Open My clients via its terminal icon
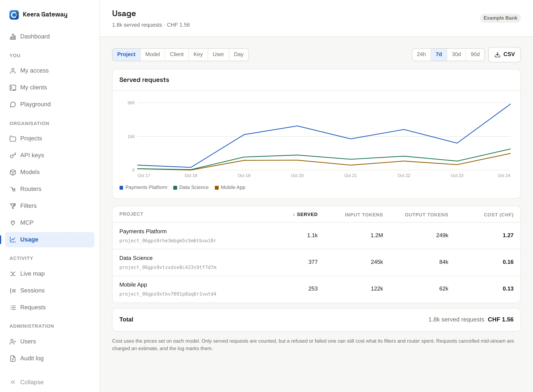The height and width of the screenshot is (392, 533). click(x=13, y=88)
